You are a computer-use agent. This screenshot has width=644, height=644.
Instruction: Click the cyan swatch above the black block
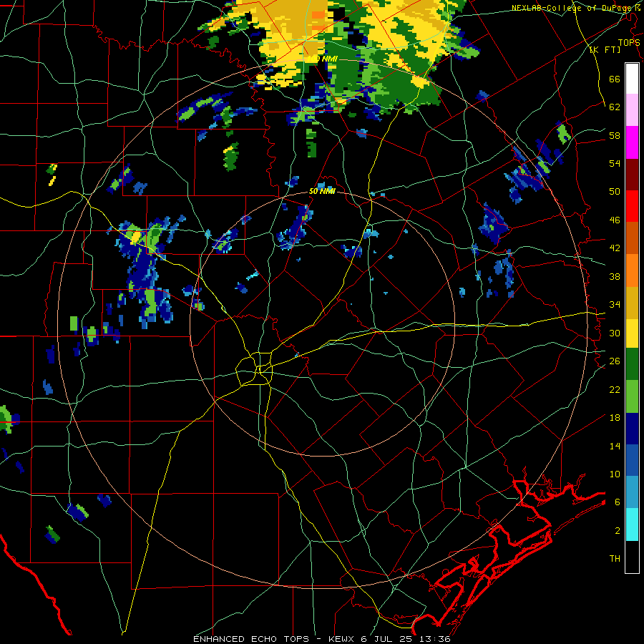coord(632,525)
